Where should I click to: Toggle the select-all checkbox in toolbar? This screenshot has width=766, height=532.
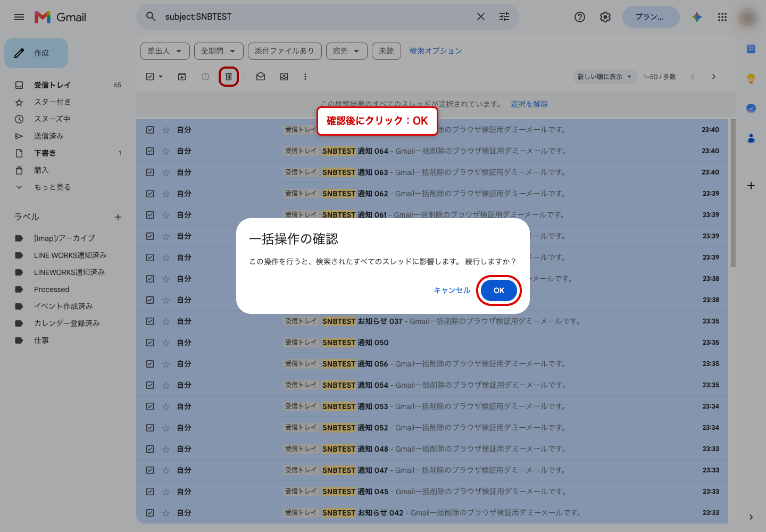[150, 77]
